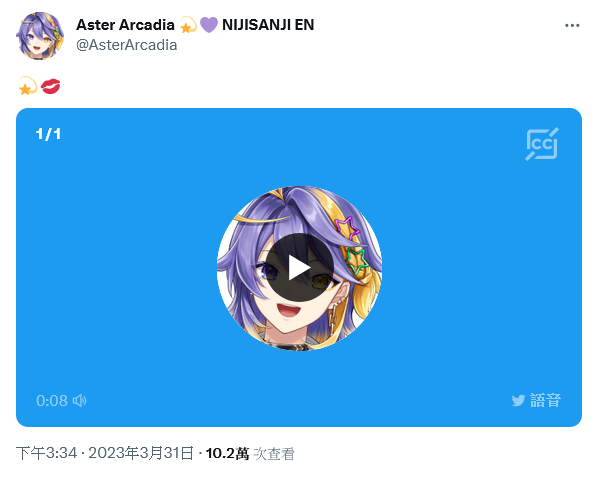Play the voice tweet audio
Screen dimensions: 598x478
299,268
